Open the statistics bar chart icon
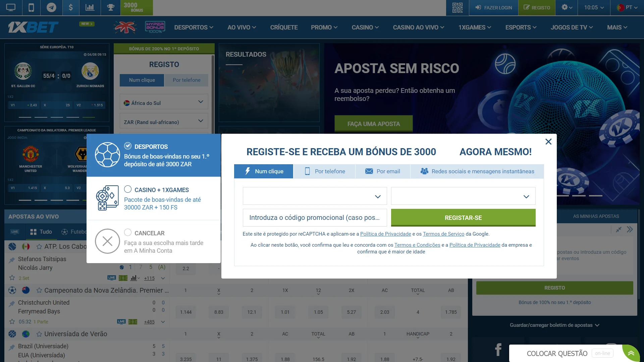644x362 pixels. click(x=90, y=7)
